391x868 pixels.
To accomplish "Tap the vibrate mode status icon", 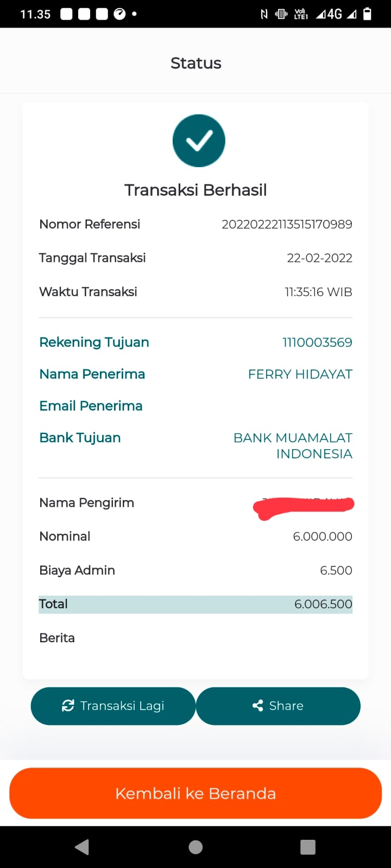I will click(x=281, y=14).
